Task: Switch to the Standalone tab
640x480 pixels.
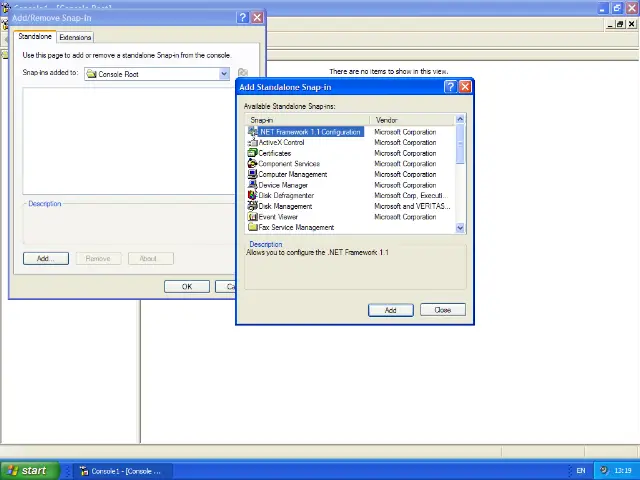Action: tap(35, 37)
